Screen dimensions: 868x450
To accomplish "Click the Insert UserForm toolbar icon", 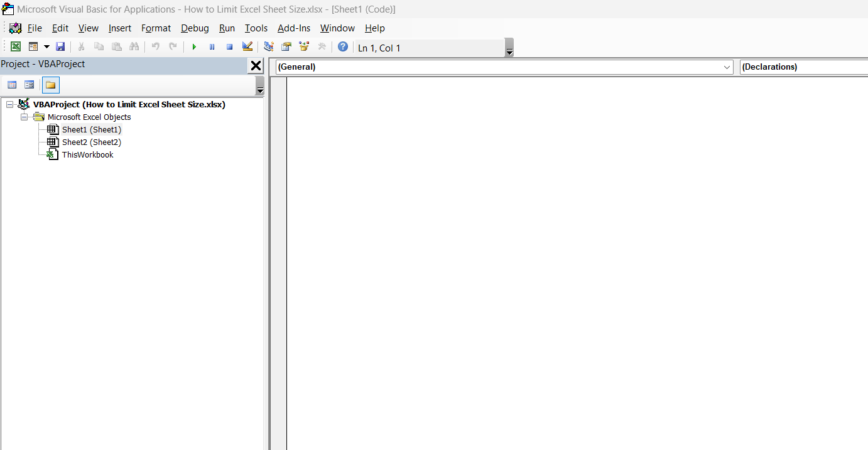I will pyautogui.click(x=33, y=47).
